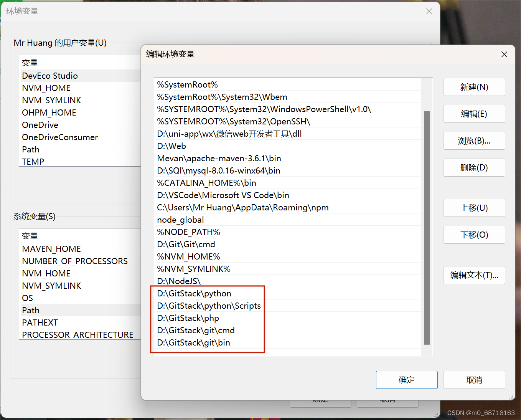Select OneDrive user variable
This screenshot has width=521, height=420.
point(80,125)
